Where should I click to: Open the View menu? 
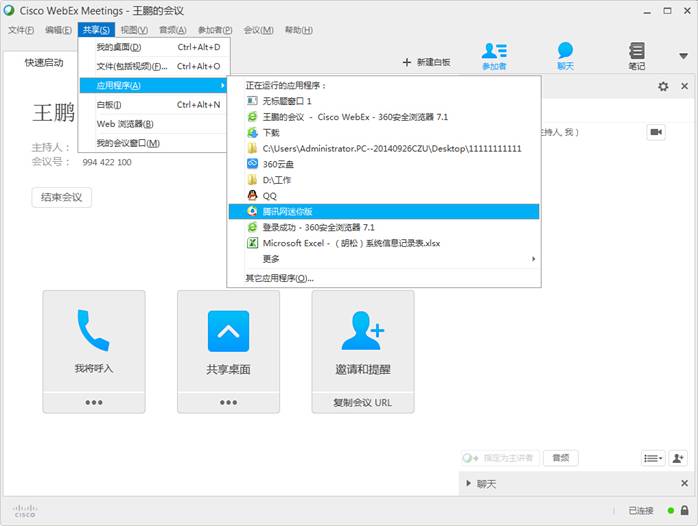pyautogui.click(x=134, y=30)
